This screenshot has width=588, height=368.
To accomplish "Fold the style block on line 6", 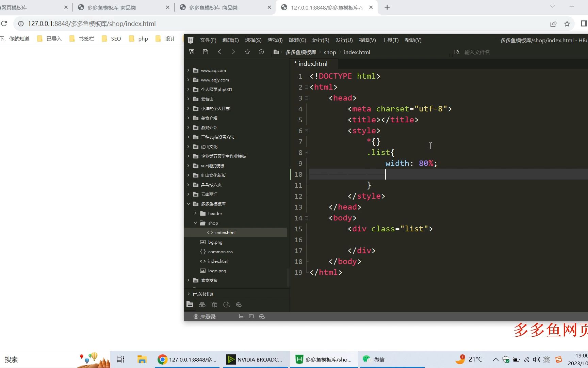I will [306, 131].
